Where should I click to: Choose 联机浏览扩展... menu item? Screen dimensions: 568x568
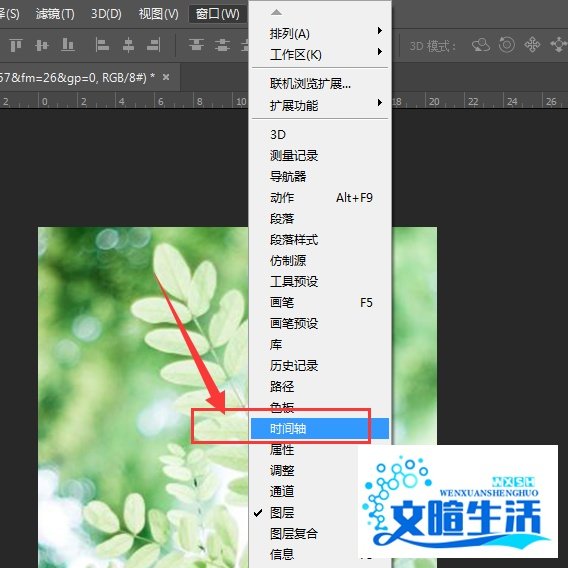click(320, 84)
